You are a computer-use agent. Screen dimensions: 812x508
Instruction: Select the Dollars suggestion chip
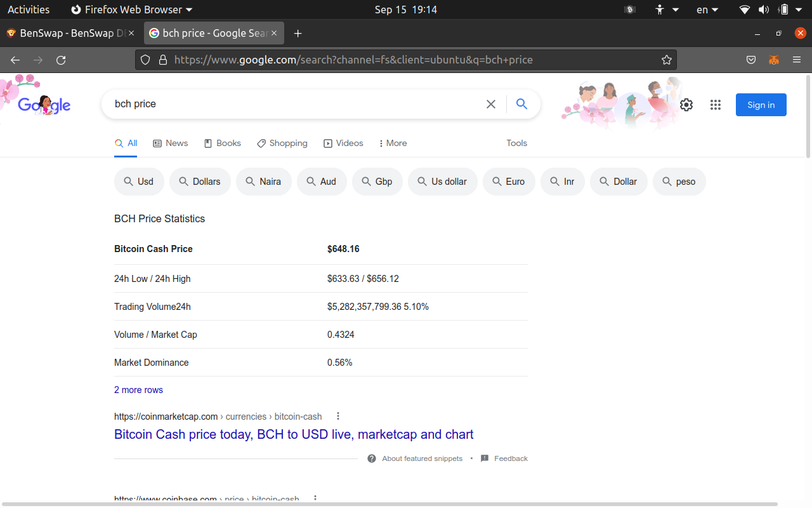click(x=200, y=182)
